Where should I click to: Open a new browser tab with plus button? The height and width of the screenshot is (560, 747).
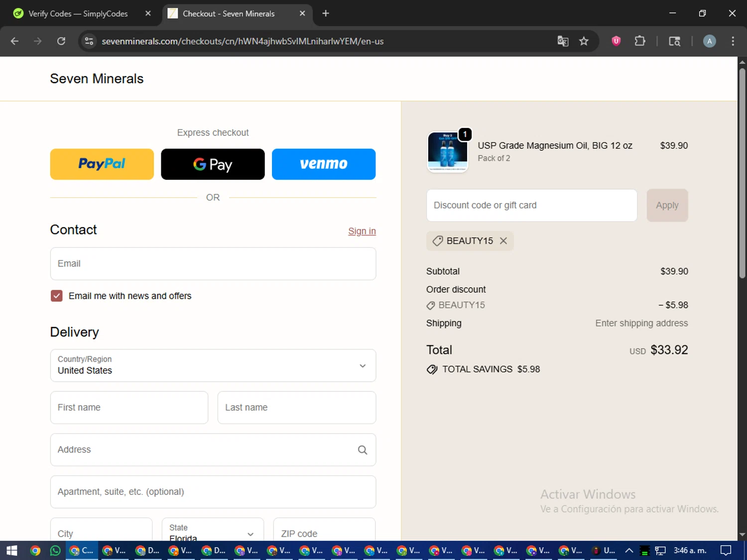(326, 13)
